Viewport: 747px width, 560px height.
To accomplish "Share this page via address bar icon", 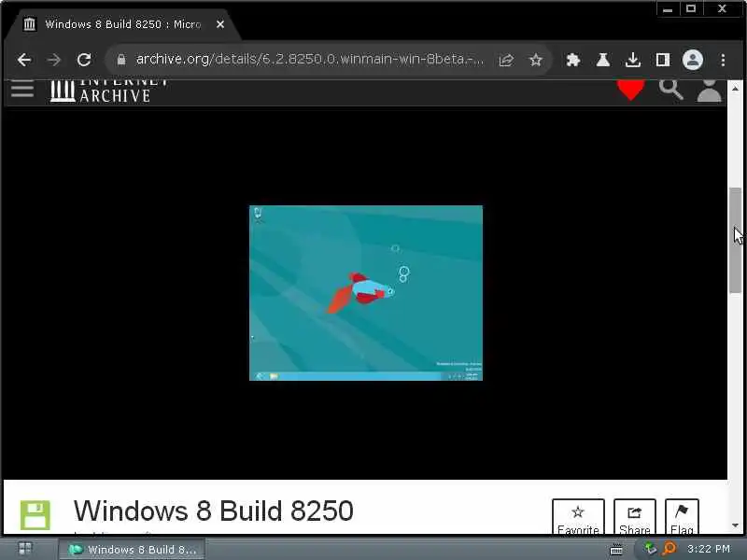I will click(x=506, y=60).
